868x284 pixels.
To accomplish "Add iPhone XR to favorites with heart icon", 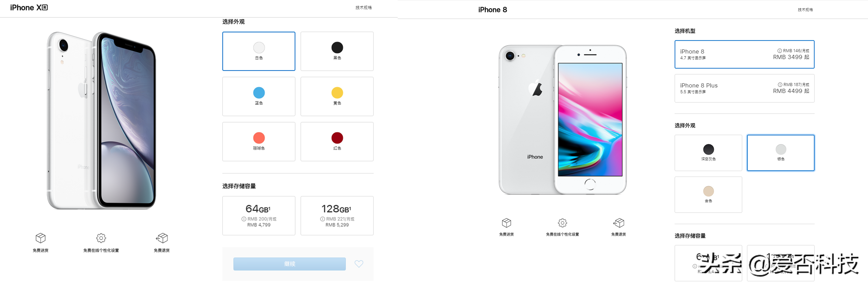I will coord(359,264).
